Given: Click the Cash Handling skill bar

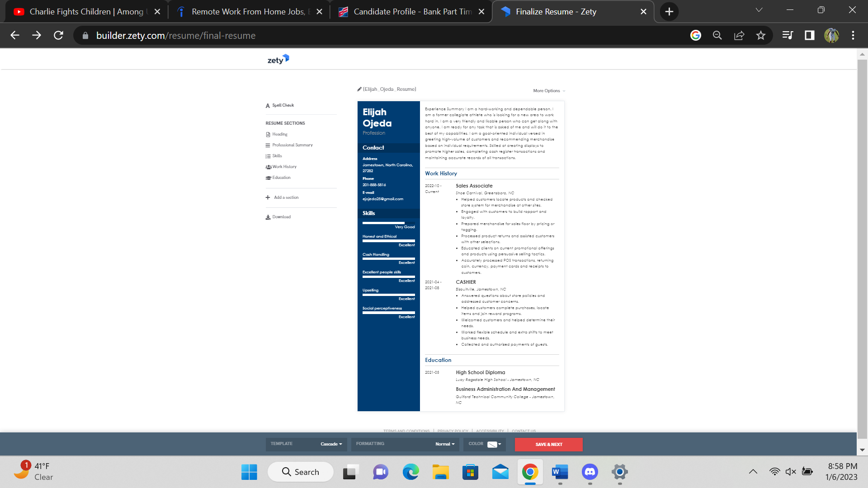Looking at the screenshot, I should pos(389,258).
